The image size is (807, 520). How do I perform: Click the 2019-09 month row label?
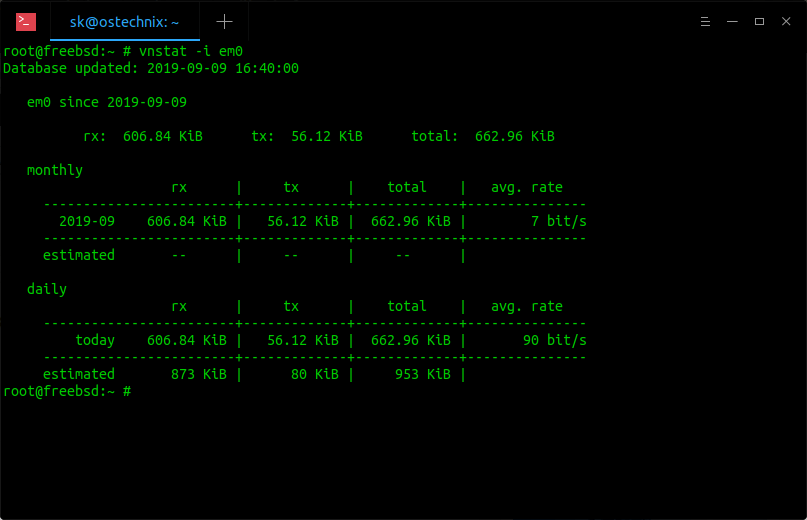[87, 221]
